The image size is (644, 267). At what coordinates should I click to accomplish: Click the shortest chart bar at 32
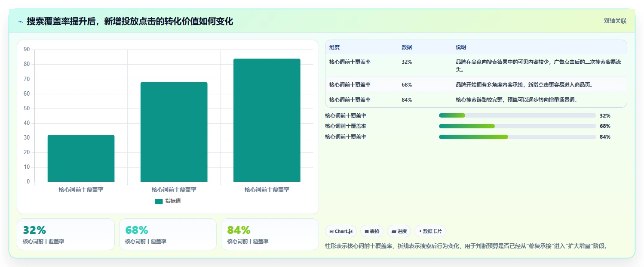click(x=81, y=158)
